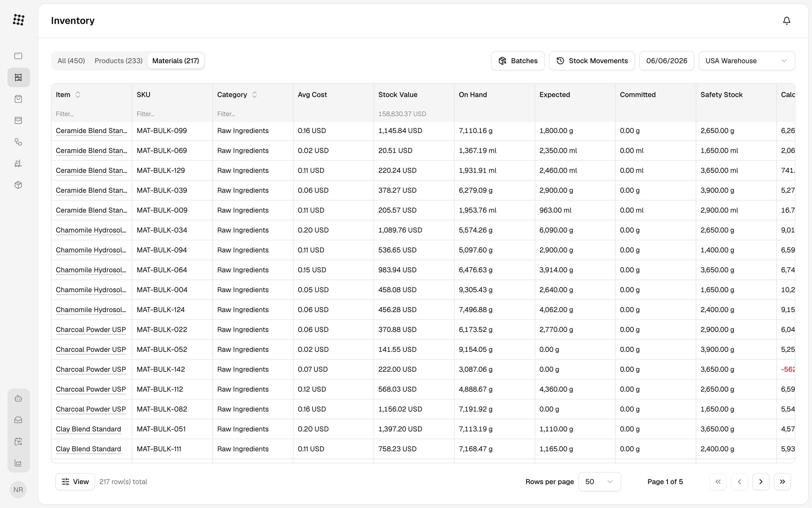
Task: Expand the USA Warehouse dropdown
Action: click(746, 61)
